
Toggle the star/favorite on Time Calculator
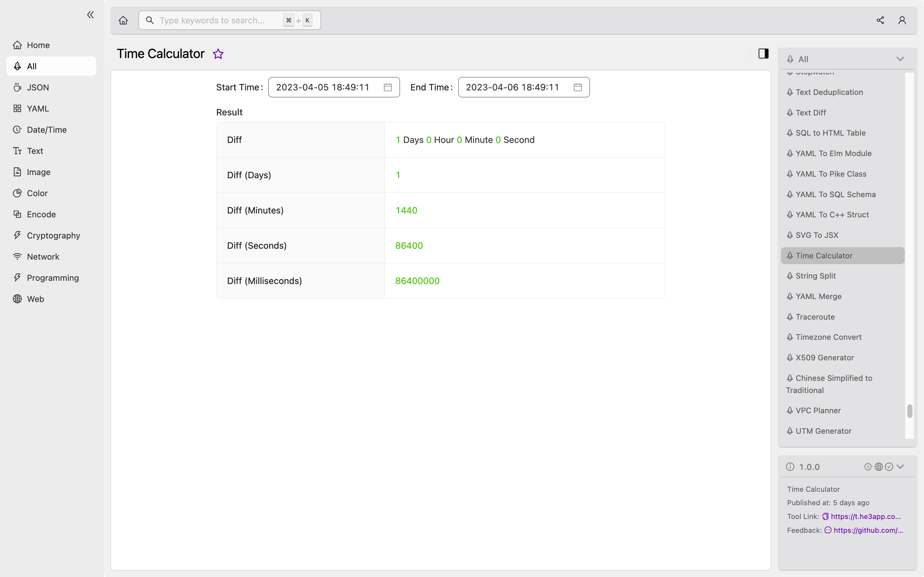coord(218,53)
